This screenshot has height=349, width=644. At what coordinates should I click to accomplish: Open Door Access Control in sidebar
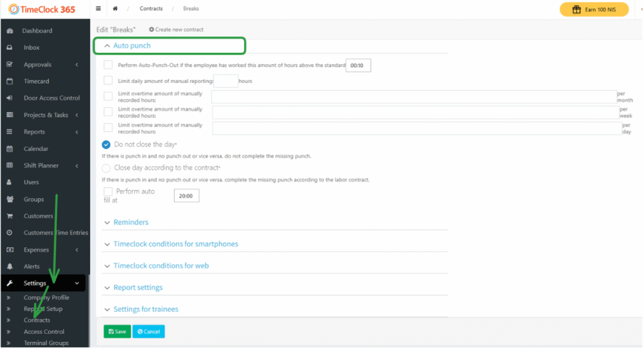(52, 98)
